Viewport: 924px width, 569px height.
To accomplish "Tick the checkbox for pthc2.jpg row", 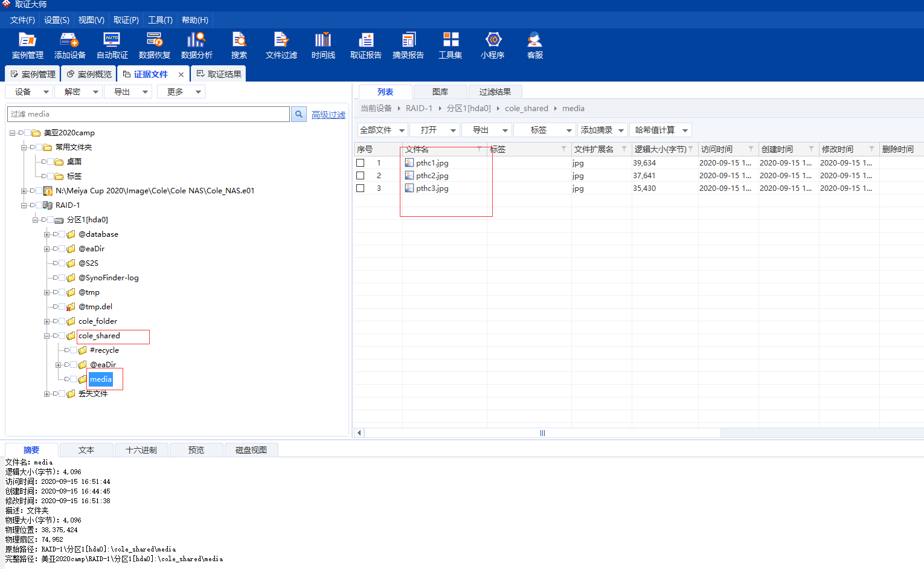I will (x=361, y=176).
